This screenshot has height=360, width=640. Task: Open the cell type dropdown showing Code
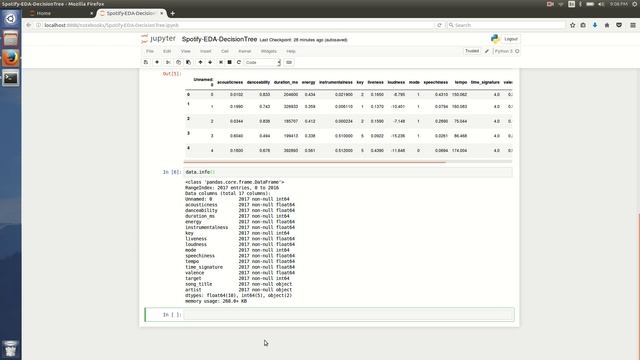262,62
